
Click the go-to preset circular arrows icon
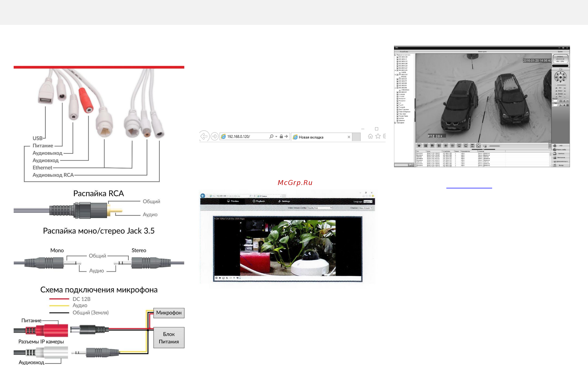coord(561,101)
